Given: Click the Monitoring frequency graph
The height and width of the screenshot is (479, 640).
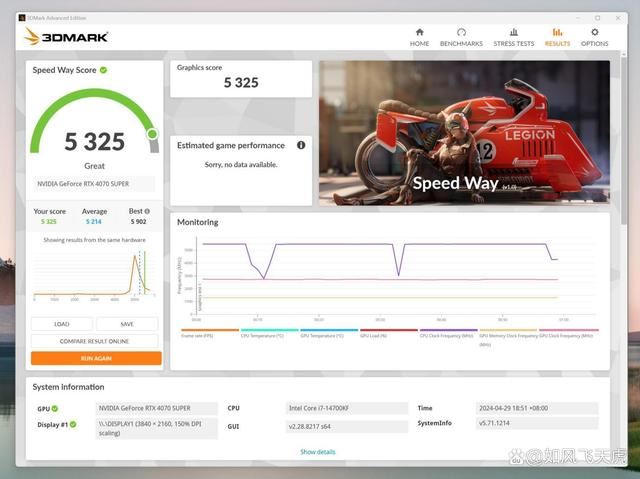Looking at the screenshot, I should pos(386,277).
